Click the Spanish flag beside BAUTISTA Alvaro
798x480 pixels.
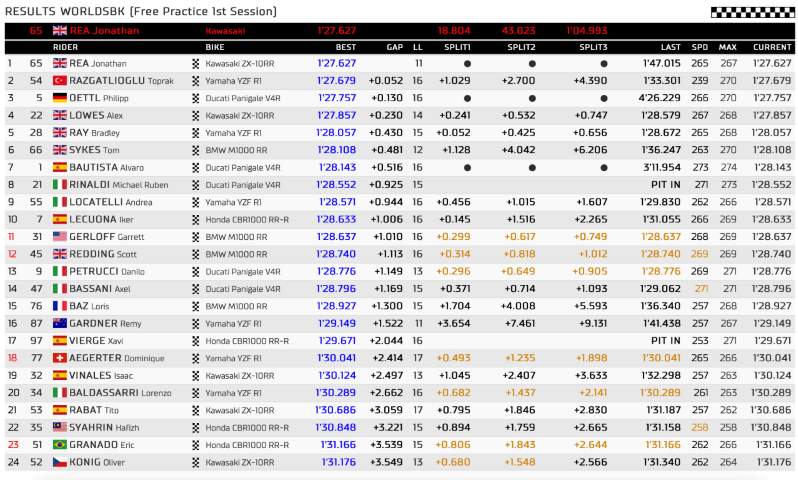coord(60,167)
